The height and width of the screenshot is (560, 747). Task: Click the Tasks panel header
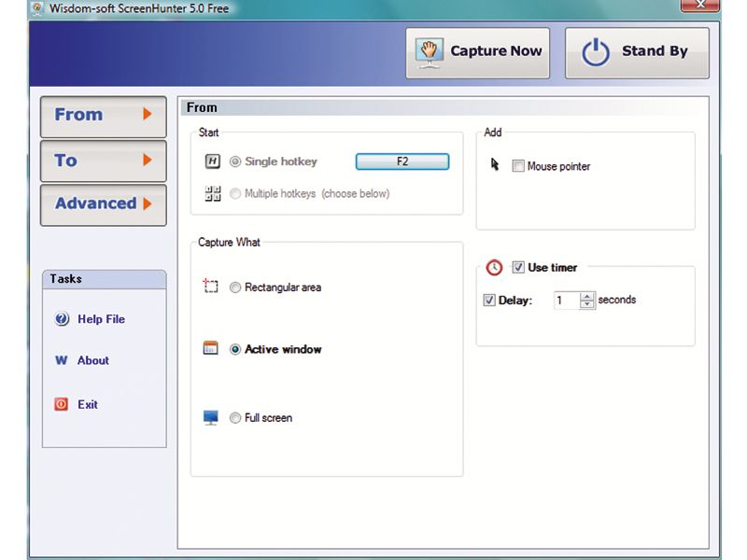click(104, 279)
